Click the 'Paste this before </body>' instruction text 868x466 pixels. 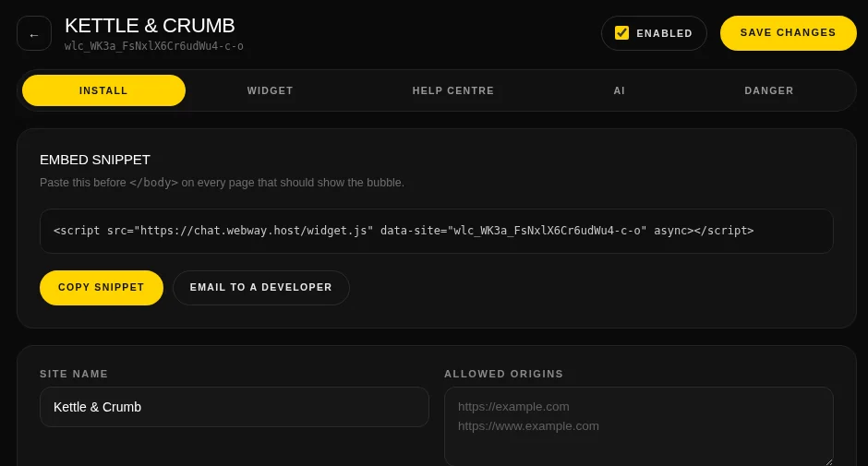[x=222, y=183]
